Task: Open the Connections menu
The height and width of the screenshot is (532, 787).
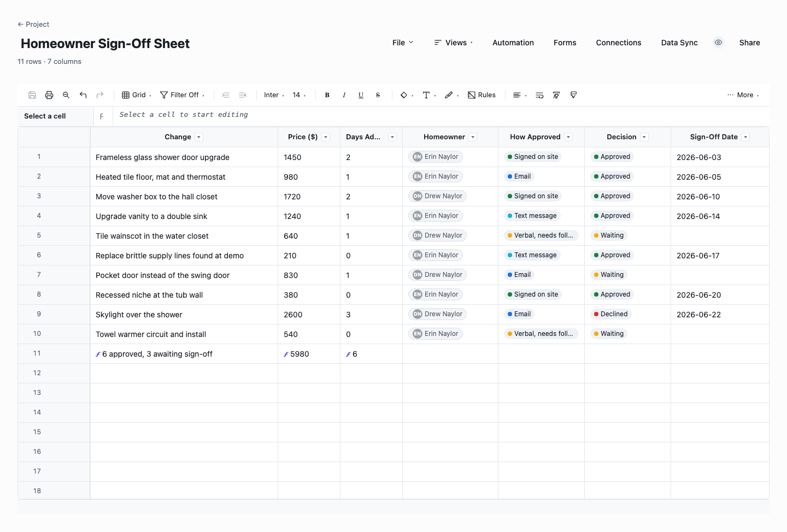Action: 619,43
